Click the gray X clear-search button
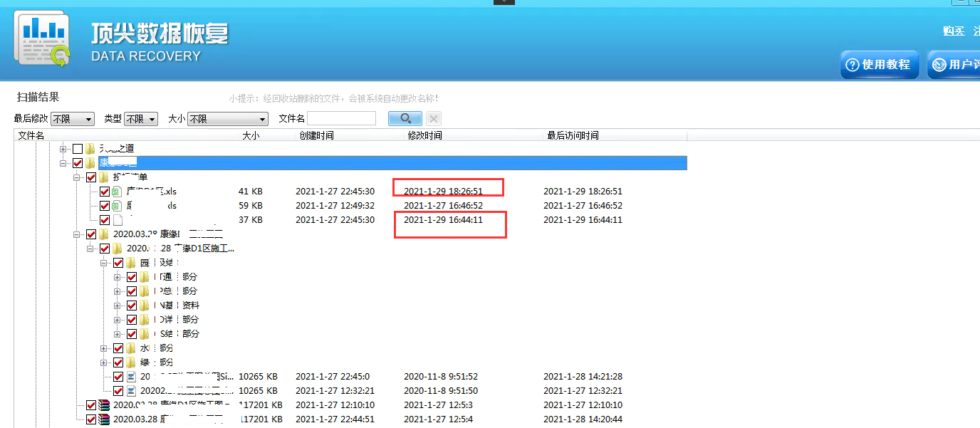 (x=434, y=119)
